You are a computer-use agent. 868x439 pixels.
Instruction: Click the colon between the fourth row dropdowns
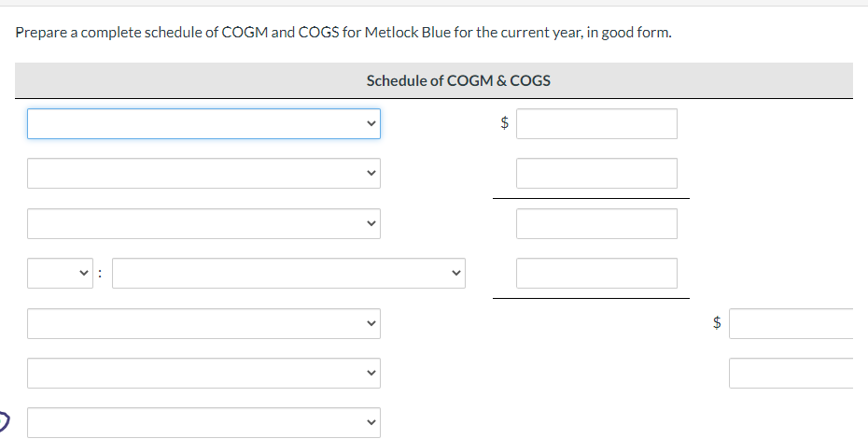[x=102, y=274]
